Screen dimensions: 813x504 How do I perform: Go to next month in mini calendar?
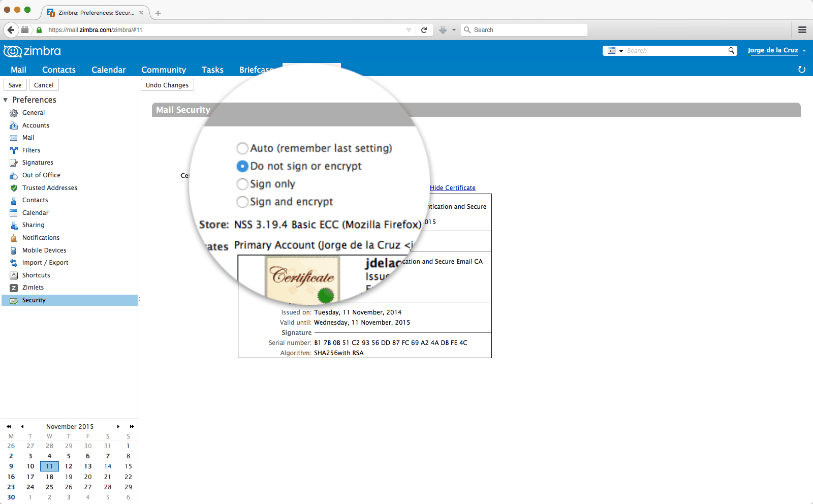click(118, 427)
